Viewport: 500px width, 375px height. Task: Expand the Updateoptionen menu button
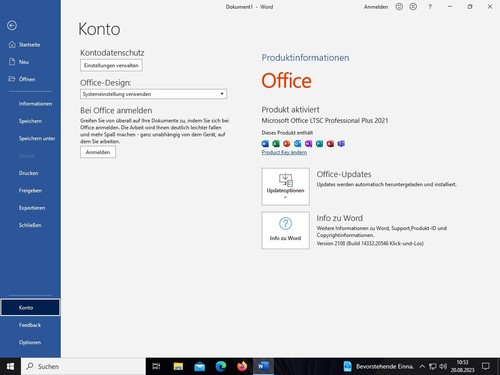[285, 187]
